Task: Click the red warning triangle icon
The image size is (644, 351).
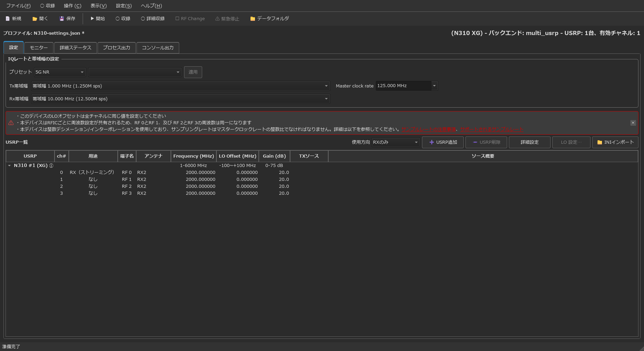Action: (x=11, y=123)
